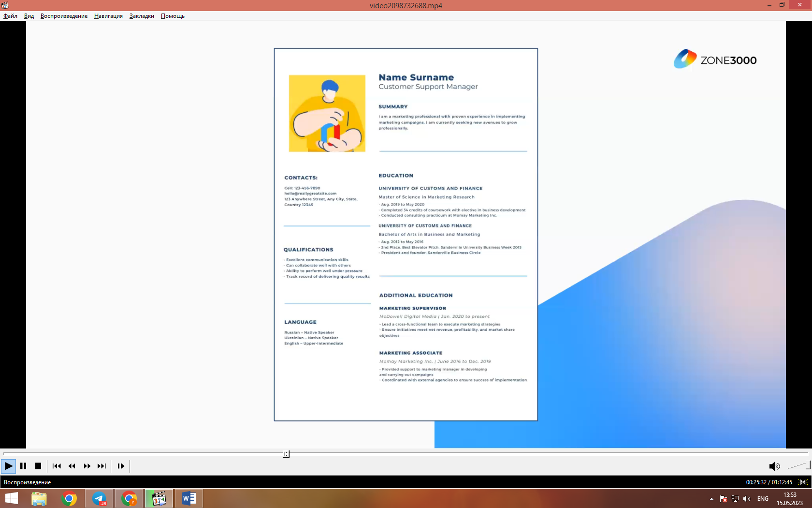Open the Вид menu

(x=29, y=16)
